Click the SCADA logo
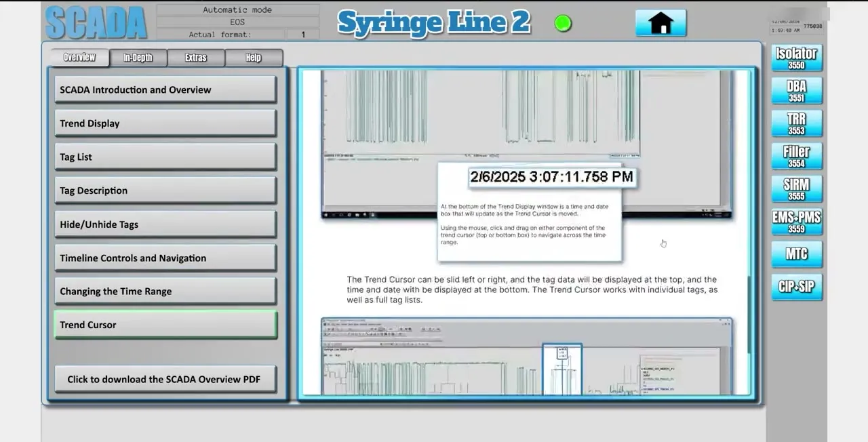 tap(96, 23)
